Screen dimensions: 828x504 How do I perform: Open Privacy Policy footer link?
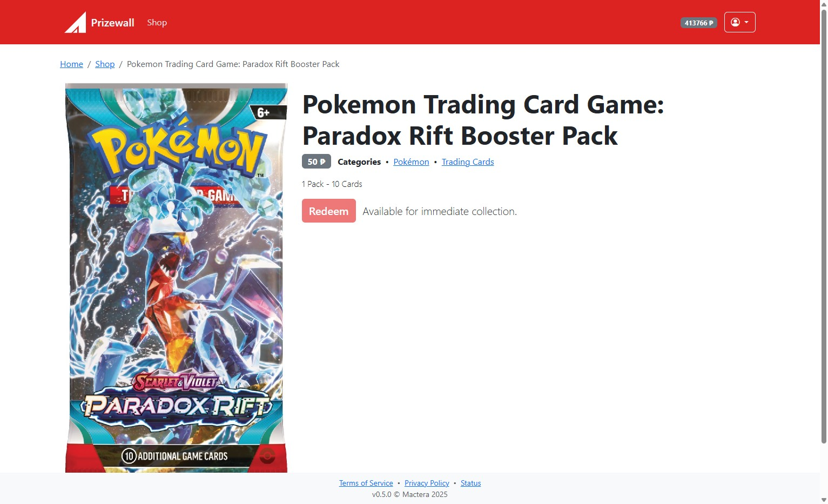pyautogui.click(x=427, y=483)
